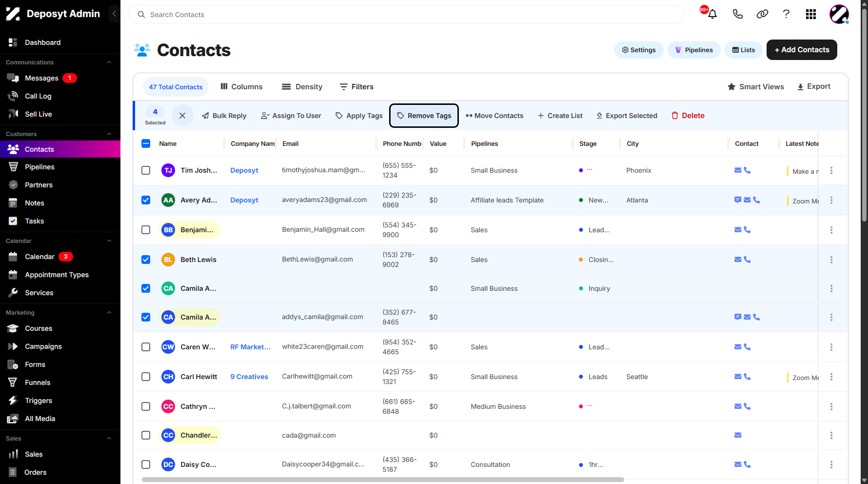Open the Deposyt company link for Tim Josh

coord(244,170)
